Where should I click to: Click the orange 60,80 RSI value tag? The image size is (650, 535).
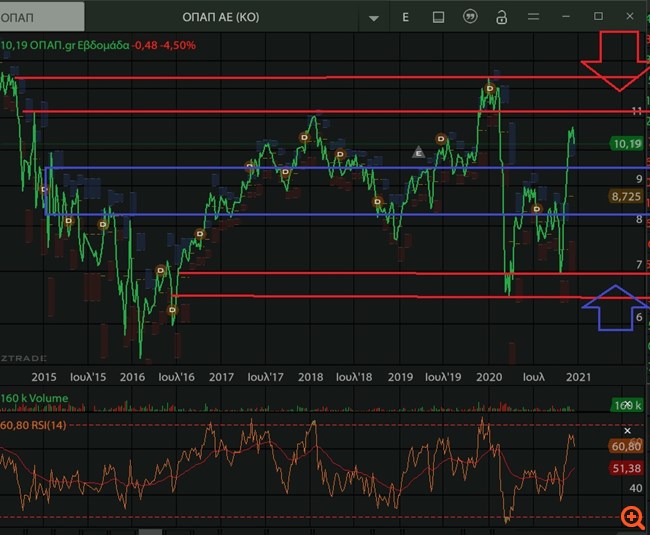(x=626, y=446)
